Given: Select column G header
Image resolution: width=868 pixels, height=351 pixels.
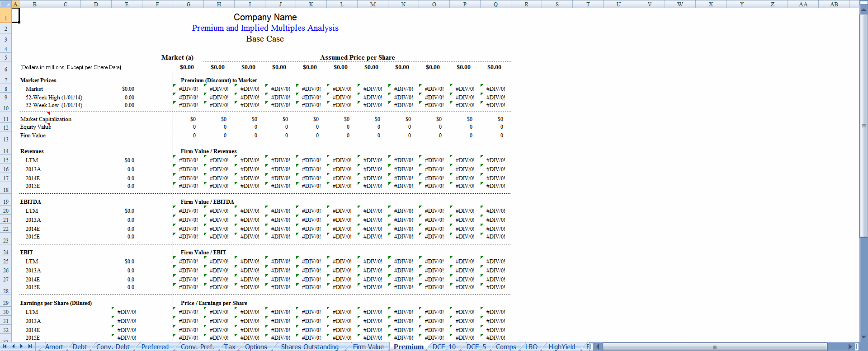Looking at the screenshot, I should pos(189,4).
